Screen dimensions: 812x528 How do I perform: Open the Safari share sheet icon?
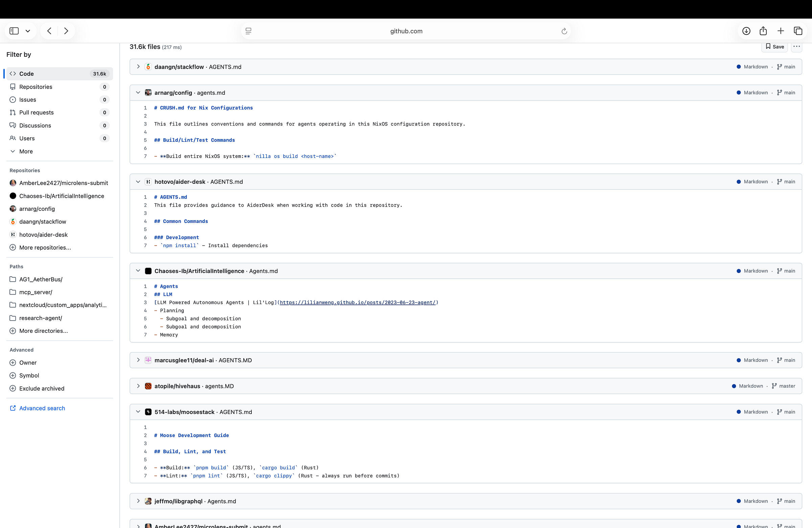[763, 31]
